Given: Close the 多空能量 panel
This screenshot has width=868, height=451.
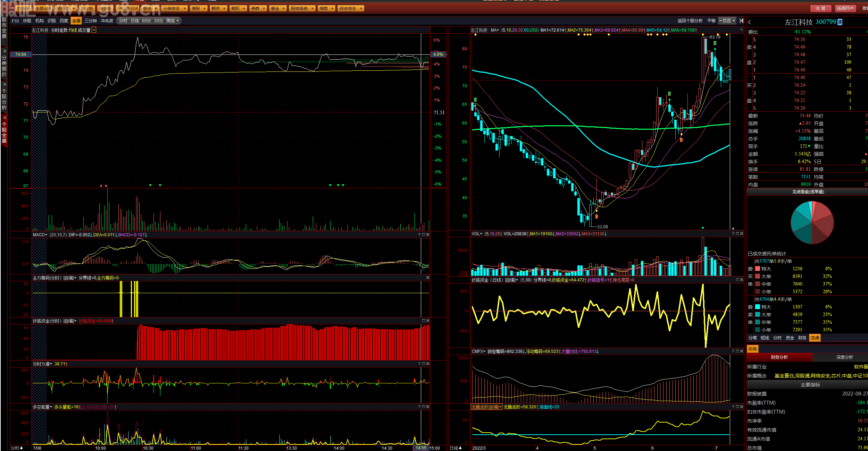Looking at the screenshot, I should [x=428, y=407].
